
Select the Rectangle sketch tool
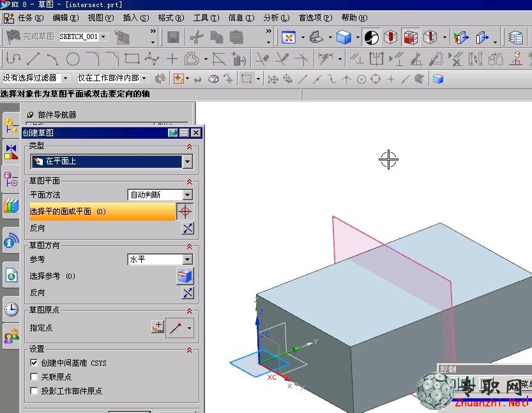(x=132, y=59)
